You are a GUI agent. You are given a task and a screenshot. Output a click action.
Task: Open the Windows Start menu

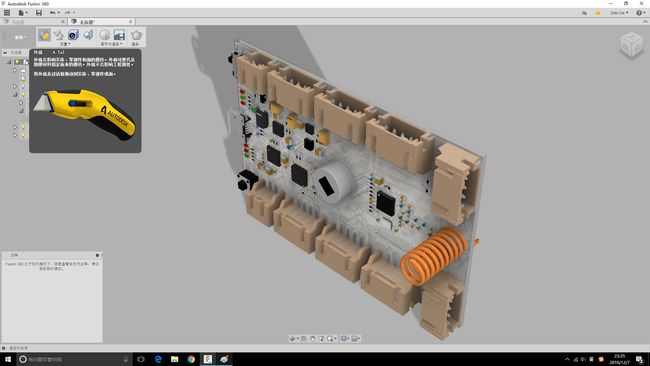coord(8,359)
